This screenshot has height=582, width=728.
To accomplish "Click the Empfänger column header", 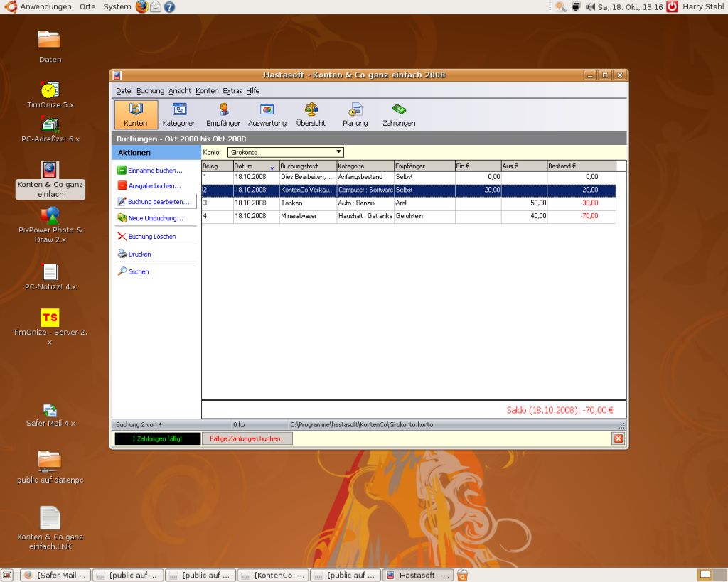I will coord(424,166).
